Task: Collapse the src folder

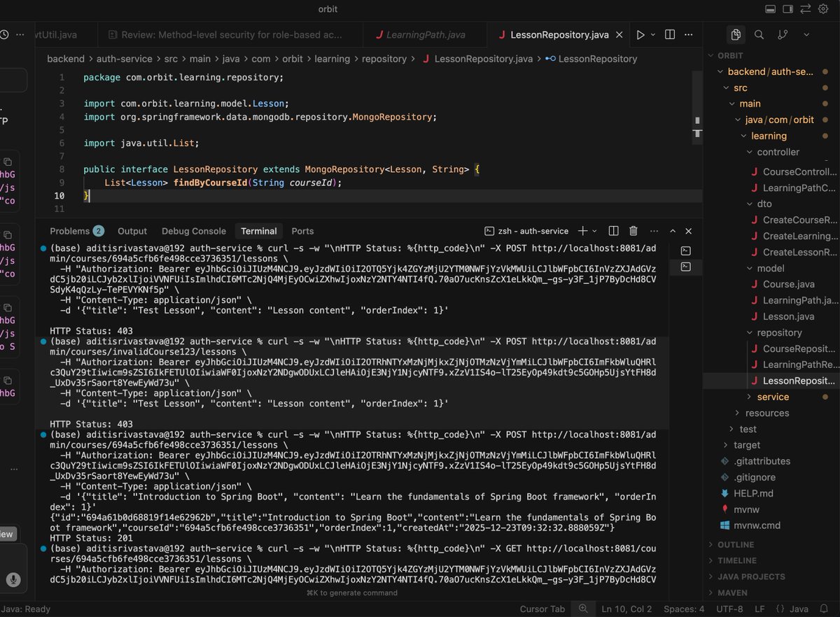Action: point(740,87)
